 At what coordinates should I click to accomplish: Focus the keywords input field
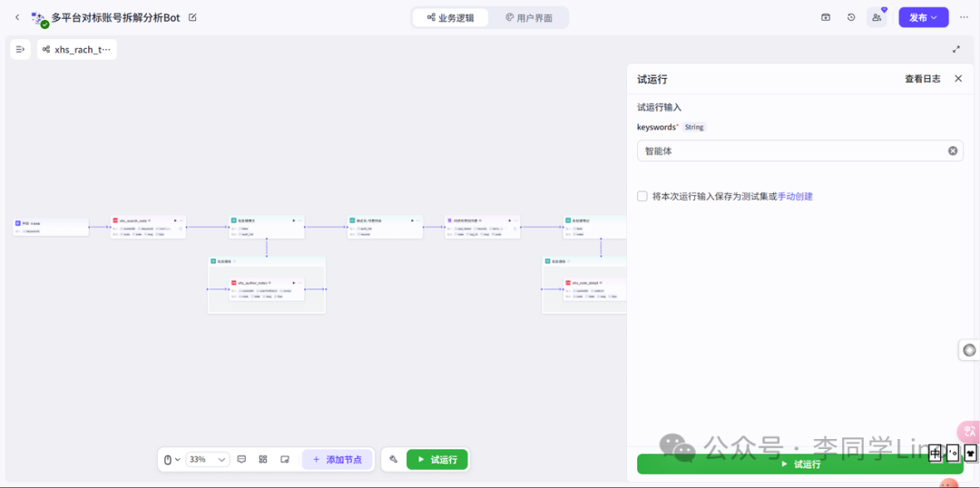(800, 151)
